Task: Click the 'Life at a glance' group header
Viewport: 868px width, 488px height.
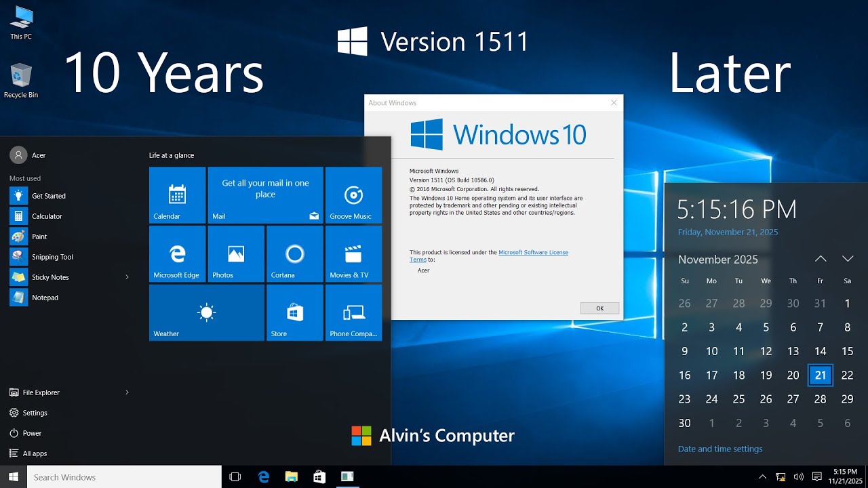Action: click(x=172, y=155)
